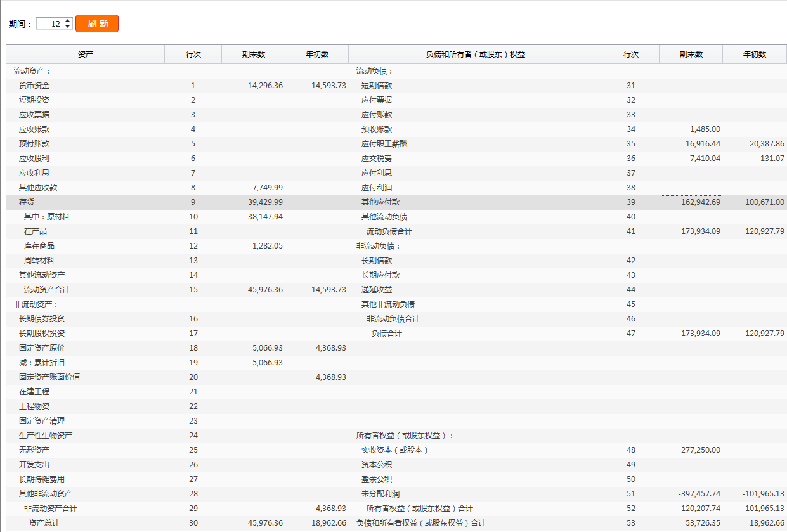This screenshot has height=532, width=787.
Task: Increase the 期间 period spinner value
Action: click(x=68, y=20)
